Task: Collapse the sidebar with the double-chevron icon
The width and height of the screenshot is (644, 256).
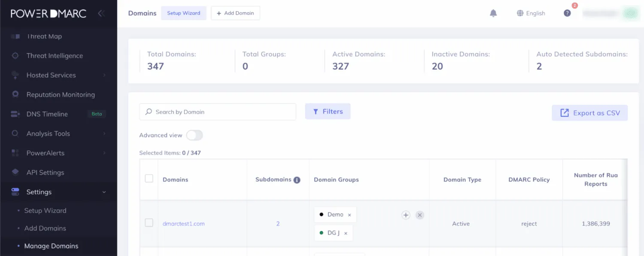Action: (x=101, y=13)
